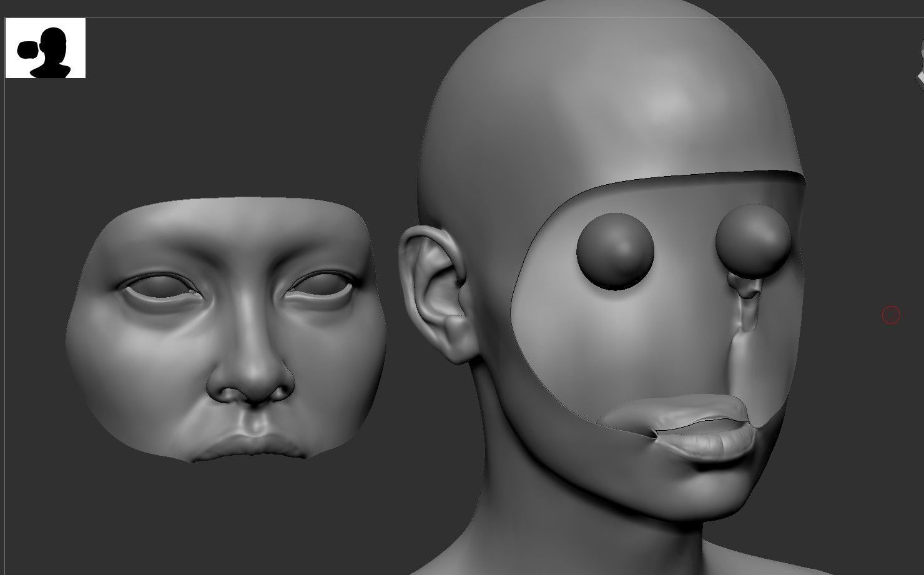
Task: Click the right eyeball sphere on head model
Action: [x=754, y=240]
